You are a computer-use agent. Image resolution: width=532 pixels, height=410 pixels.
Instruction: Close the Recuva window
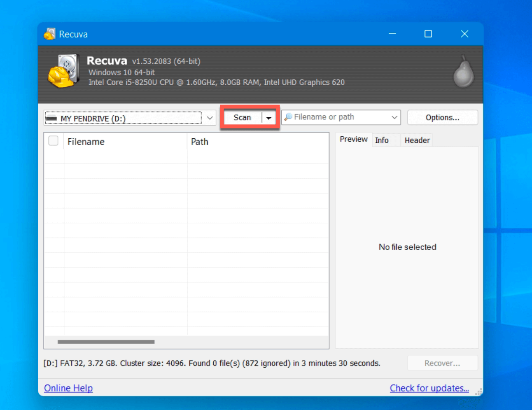pyautogui.click(x=464, y=34)
